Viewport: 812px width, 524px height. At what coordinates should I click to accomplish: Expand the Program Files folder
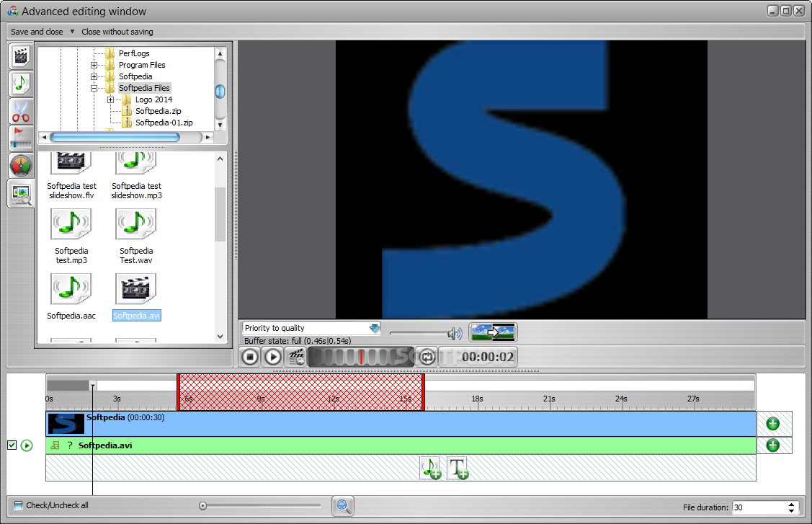pyautogui.click(x=94, y=65)
